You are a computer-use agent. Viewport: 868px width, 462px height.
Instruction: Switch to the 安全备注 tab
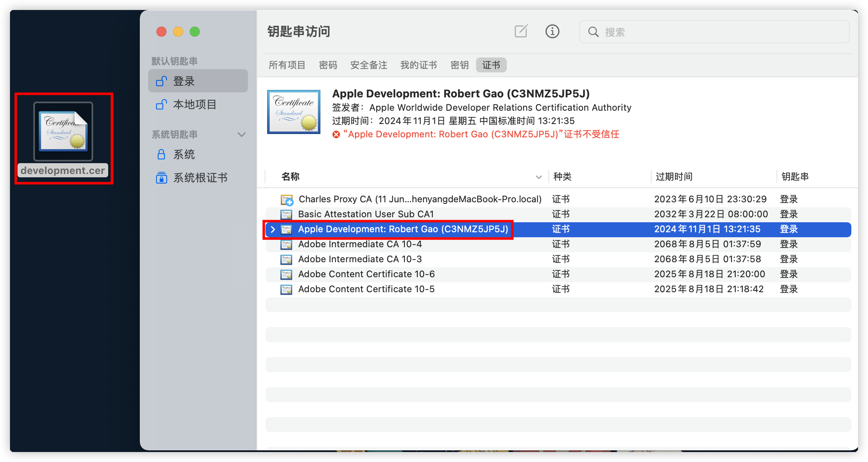369,65
